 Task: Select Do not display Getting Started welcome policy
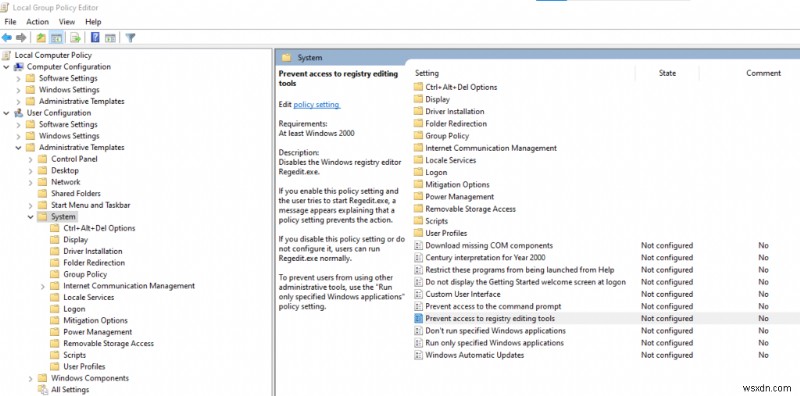[526, 282]
